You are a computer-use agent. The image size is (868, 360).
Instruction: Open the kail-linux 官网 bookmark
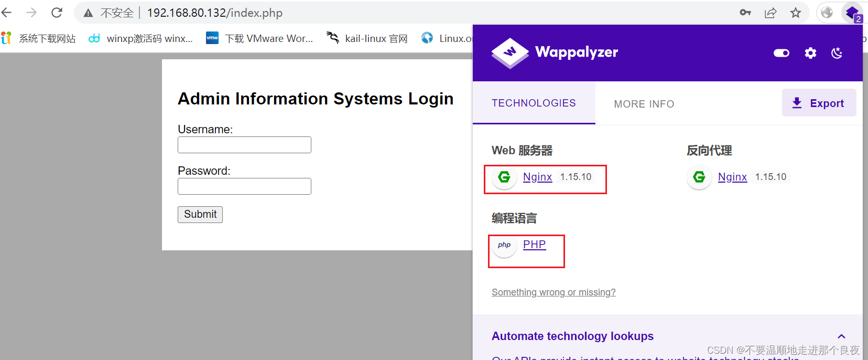click(x=367, y=38)
